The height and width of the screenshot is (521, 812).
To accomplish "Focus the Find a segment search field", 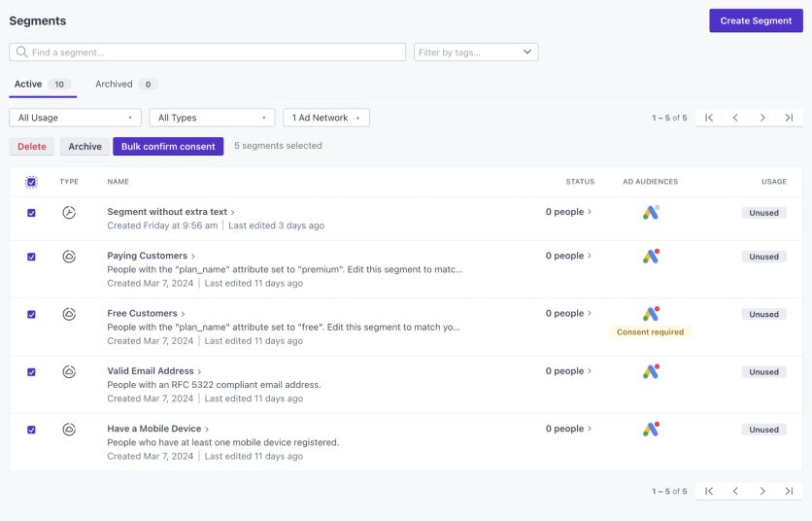I will (207, 52).
